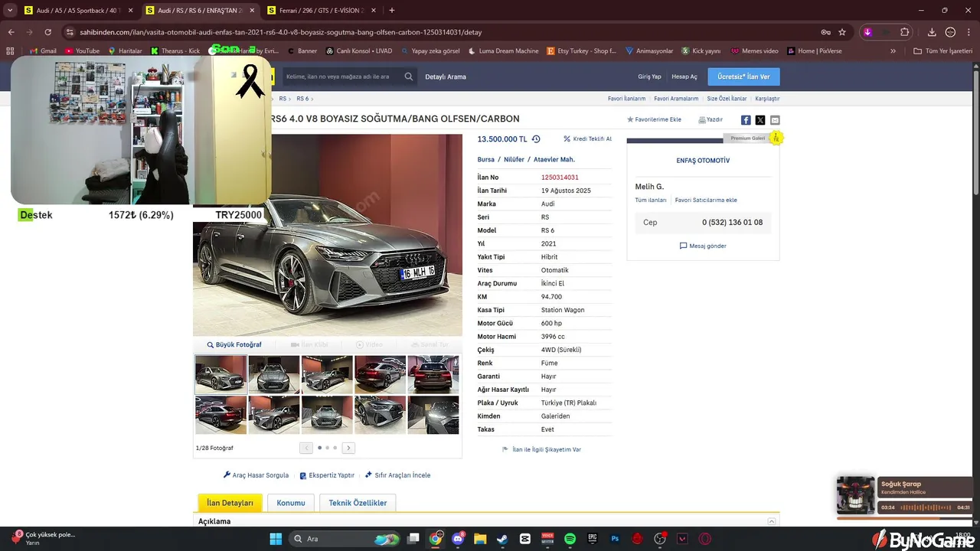
Task: Open the browser tab search dropdown arrow
Action: pyautogui.click(x=10, y=11)
